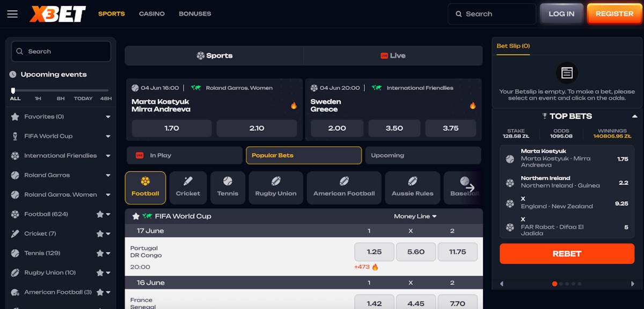This screenshot has width=644, height=309.
Task: Bet on Mirra Andreeva at 2.10
Action: pos(257,128)
